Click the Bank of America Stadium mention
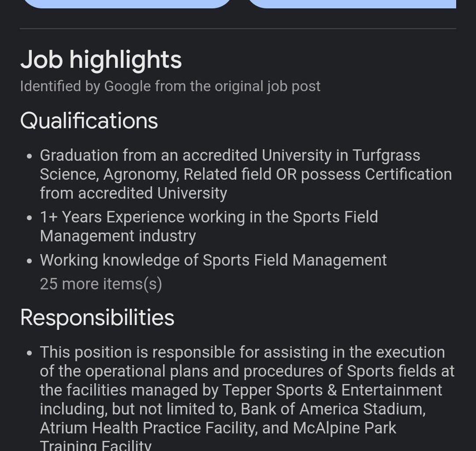The height and width of the screenshot is (451, 476). [332, 409]
